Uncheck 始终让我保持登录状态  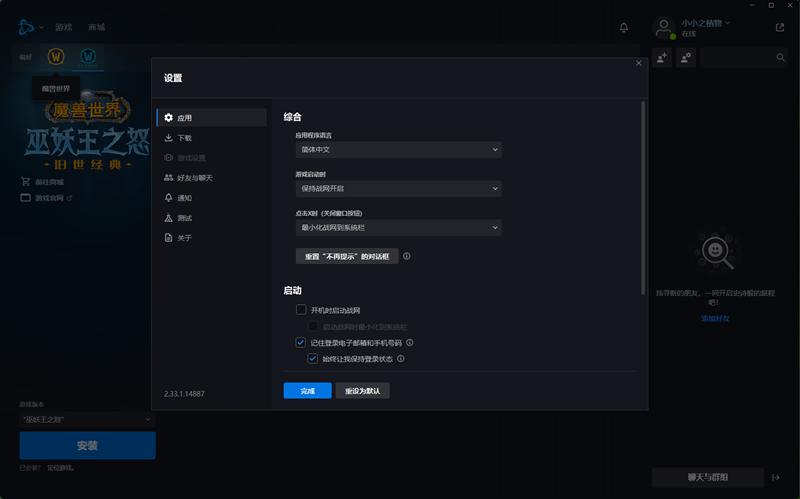click(313, 359)
